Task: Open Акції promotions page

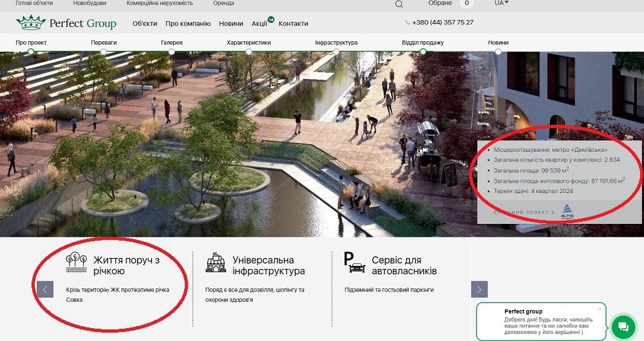Action: [259, 23]
